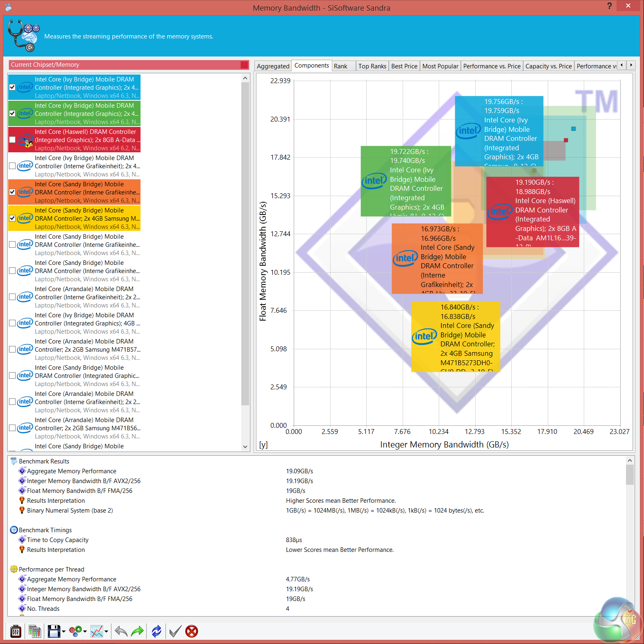Image resolution: width=644 pixels, height=644 pixels.
Task: Open the Capacity vs. Price tab
Action: (x=549, y=66)
